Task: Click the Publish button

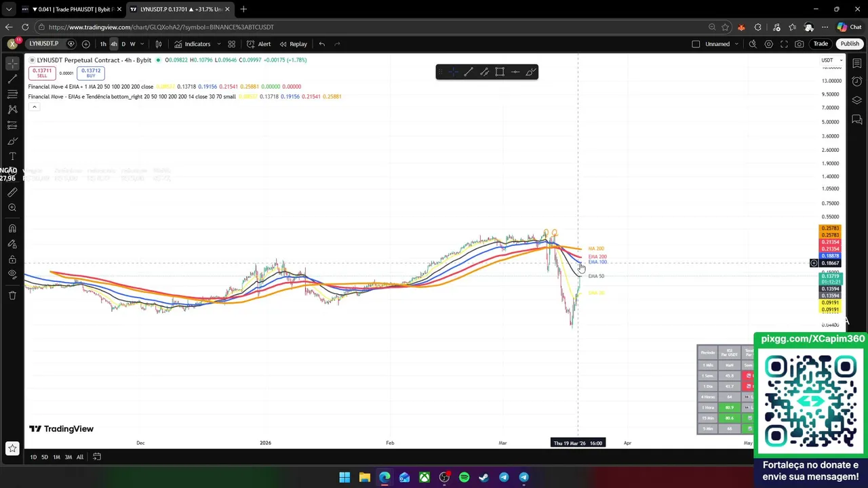Action: (850, 44)
